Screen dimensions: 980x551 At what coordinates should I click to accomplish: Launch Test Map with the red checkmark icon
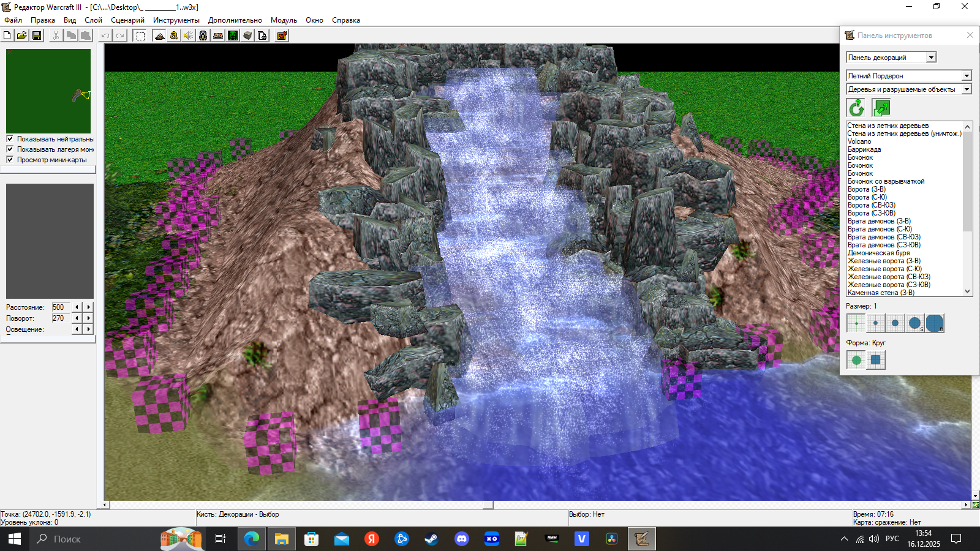[x=282, y=36]
